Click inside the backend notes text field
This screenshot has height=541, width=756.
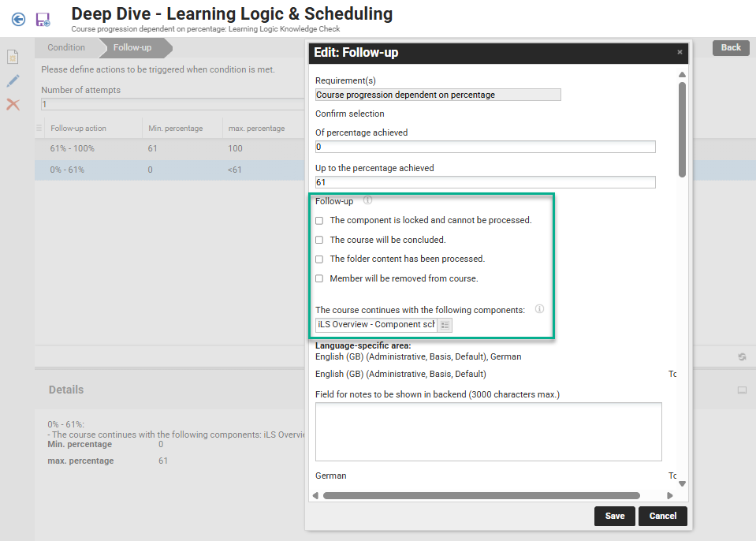pos(487,430)
